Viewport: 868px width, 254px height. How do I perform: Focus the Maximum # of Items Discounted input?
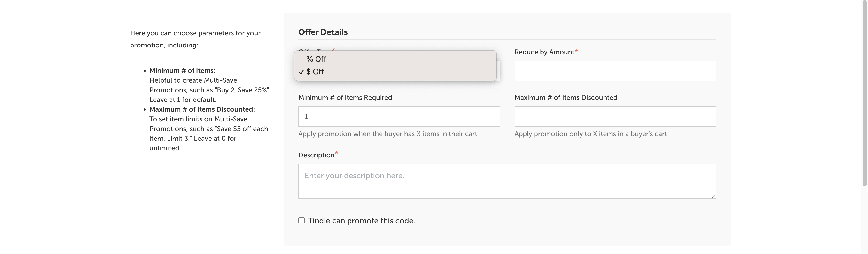[615, 116]
